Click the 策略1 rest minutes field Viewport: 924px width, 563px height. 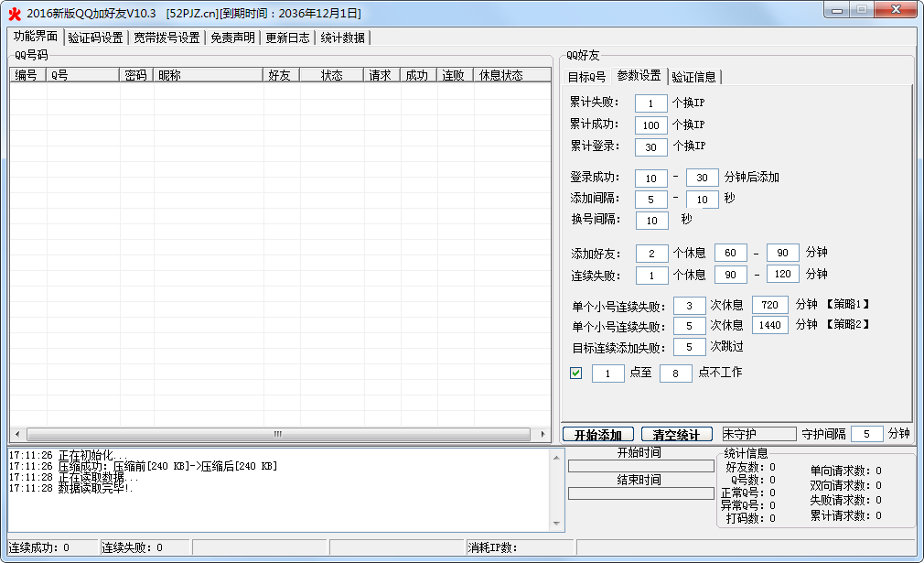[769, 305]
